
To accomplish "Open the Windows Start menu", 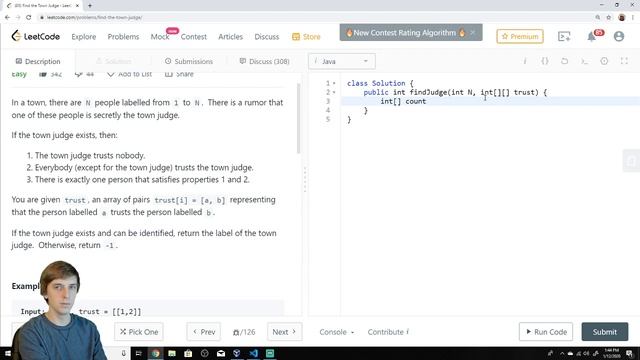I will tap(7, 353).
